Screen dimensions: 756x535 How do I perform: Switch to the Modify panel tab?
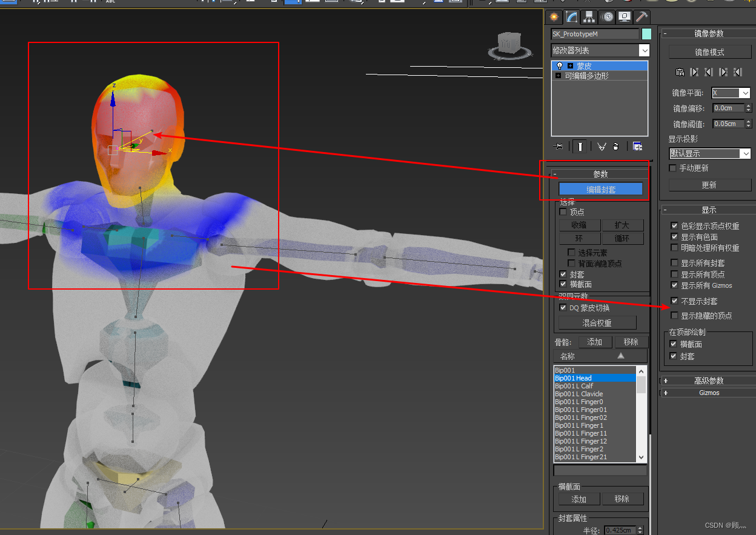[x=571, y=17]
